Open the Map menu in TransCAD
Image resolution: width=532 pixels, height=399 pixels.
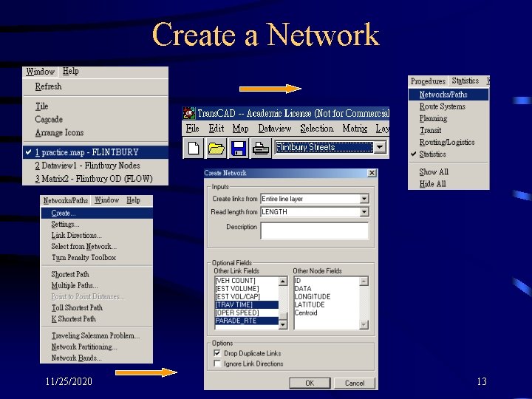[241, 129]
